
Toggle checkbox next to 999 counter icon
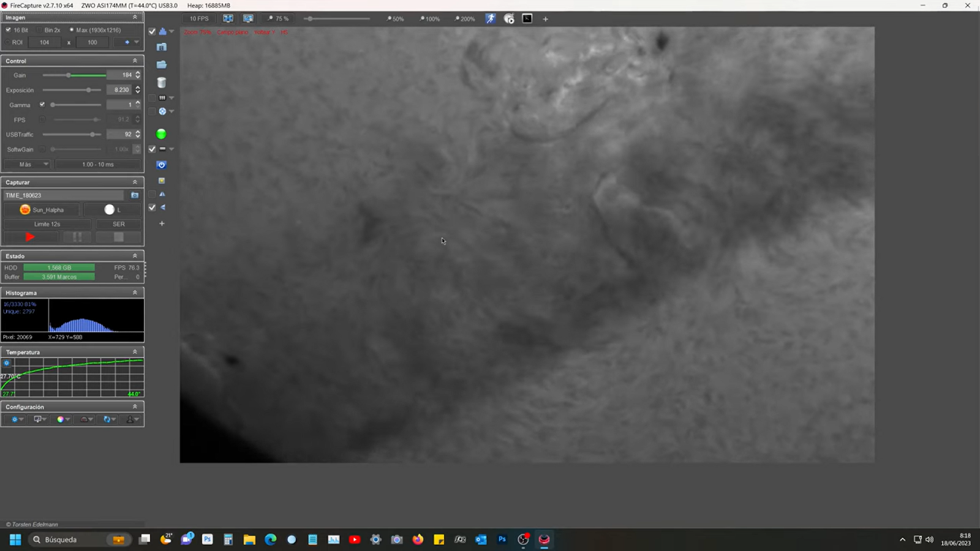[x=152, y=98]
